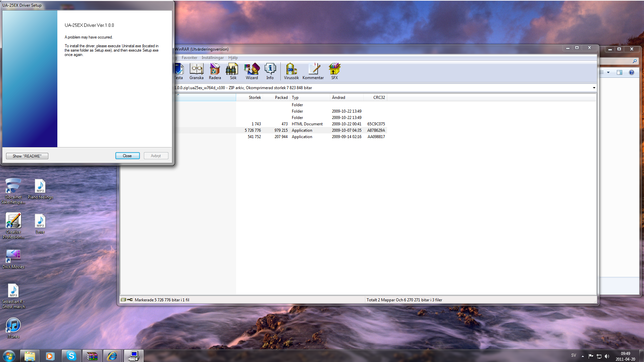Click the SV language indicator in the taskbar
This screenshot has height=362, width=644.
click(574, 355)
